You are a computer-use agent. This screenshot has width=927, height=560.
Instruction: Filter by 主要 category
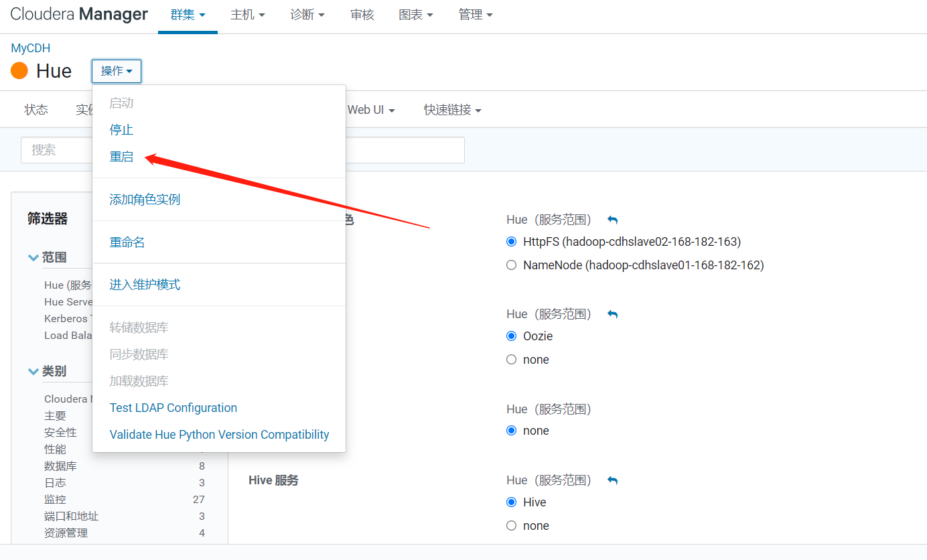[x=55, y=416]
